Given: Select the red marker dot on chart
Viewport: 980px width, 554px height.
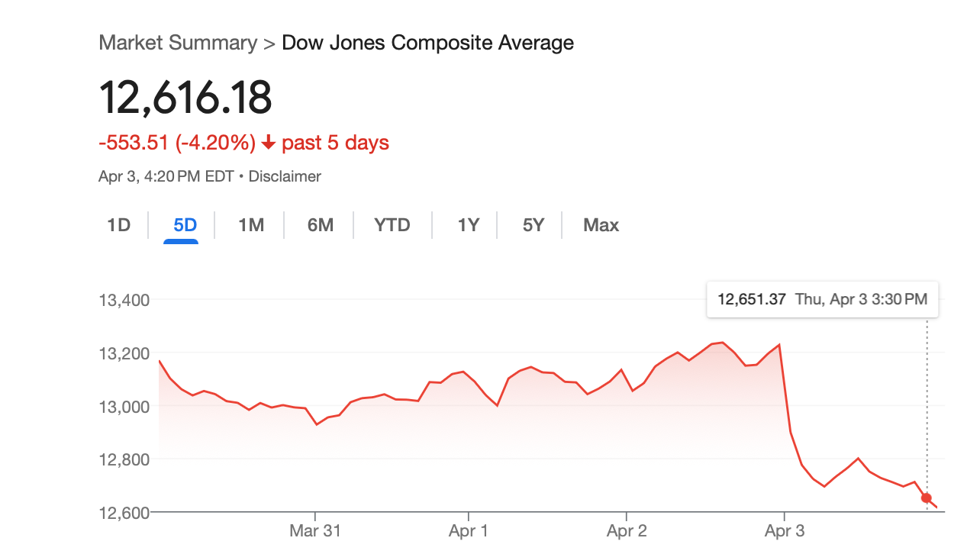Looking at the screenshot, I should (x=927, y=498).
